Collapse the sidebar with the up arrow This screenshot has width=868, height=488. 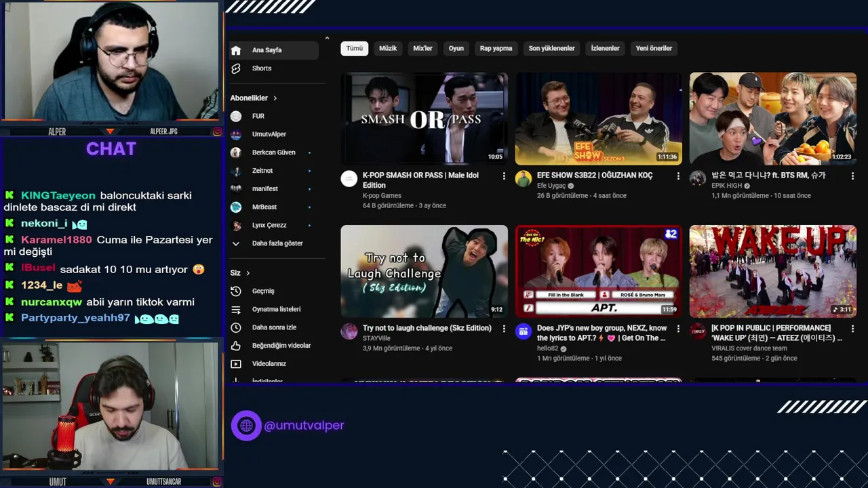(327, 39)
